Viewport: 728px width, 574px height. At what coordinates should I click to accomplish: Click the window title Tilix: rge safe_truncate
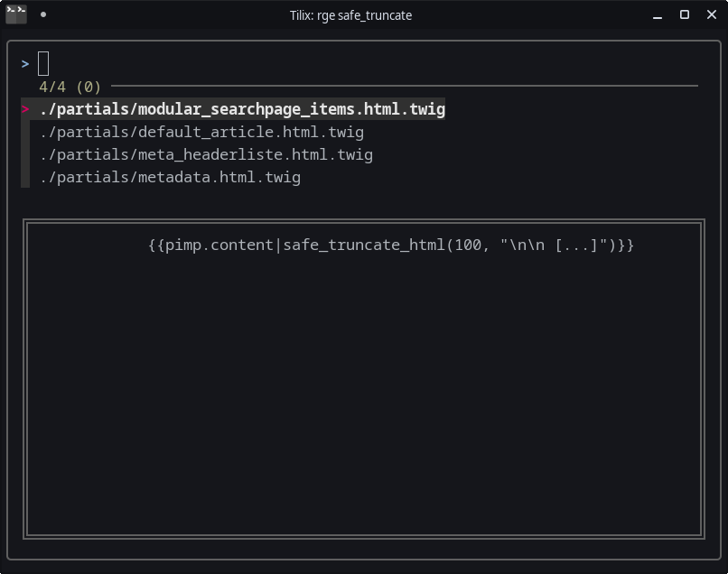pyautogui.click(x=351, y=15)
